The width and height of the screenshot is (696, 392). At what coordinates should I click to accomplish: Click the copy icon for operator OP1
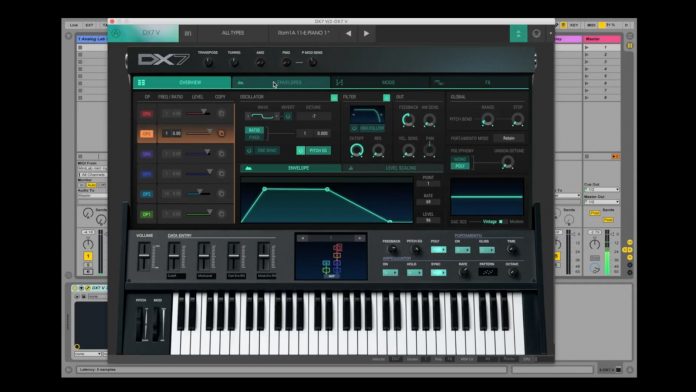(x=221, y=214)
